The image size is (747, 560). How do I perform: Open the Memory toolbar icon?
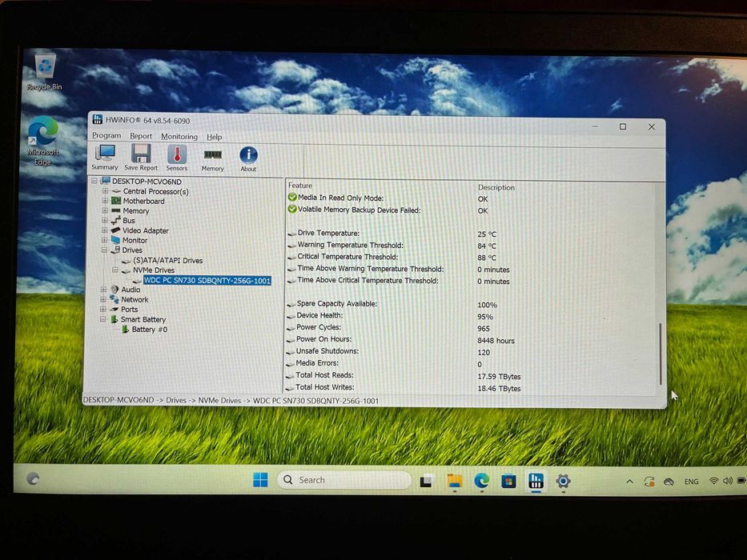212,159
